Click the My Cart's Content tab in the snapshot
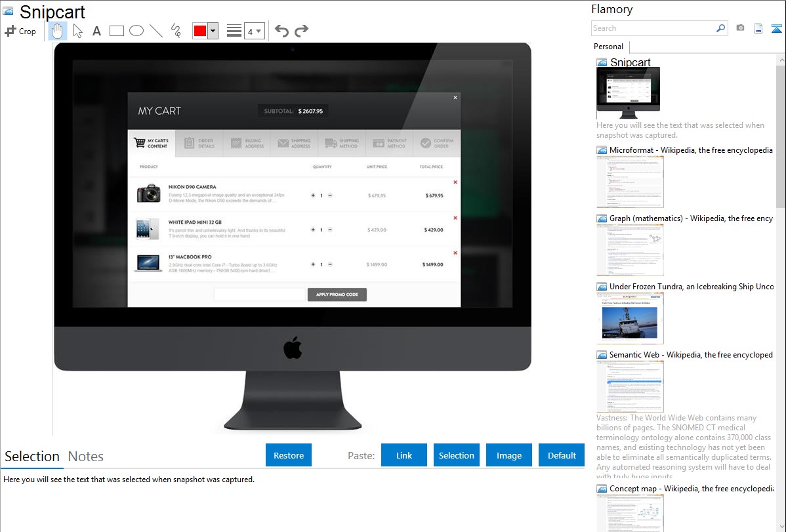786x532 pixels. tap(151, 144)
